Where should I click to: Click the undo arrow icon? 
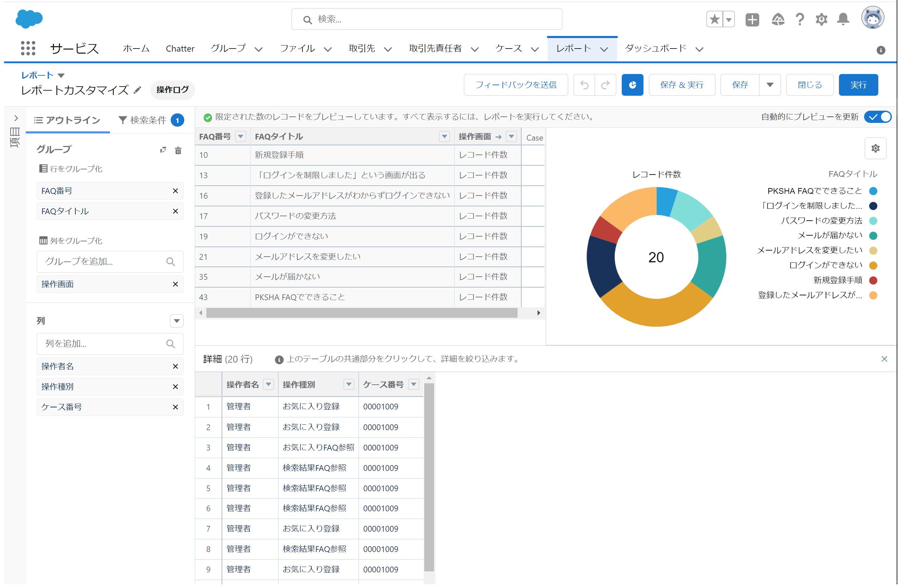tap(584, 85)
